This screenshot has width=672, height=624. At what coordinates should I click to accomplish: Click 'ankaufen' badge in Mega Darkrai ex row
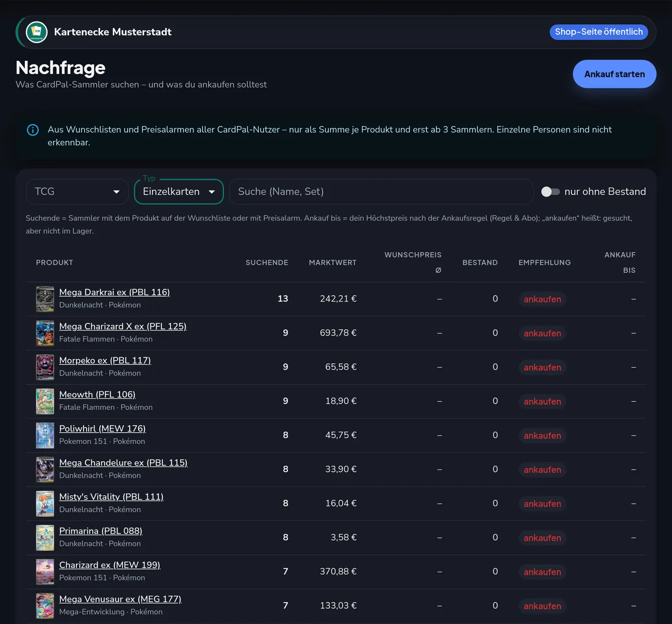[542, 299]
